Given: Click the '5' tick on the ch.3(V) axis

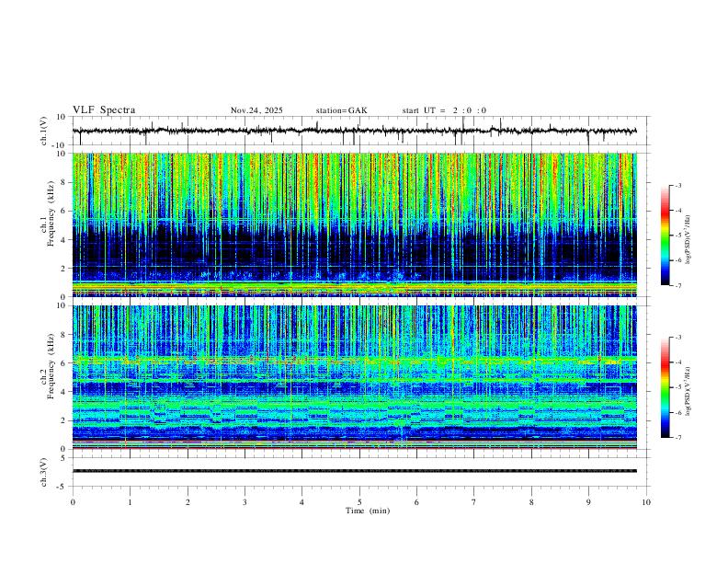Looking at the screenshot, I should [x=64, y=457].
